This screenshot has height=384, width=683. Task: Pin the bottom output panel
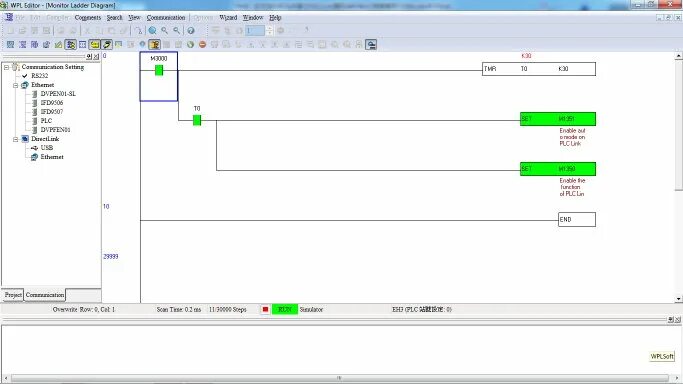click(670, 320)
